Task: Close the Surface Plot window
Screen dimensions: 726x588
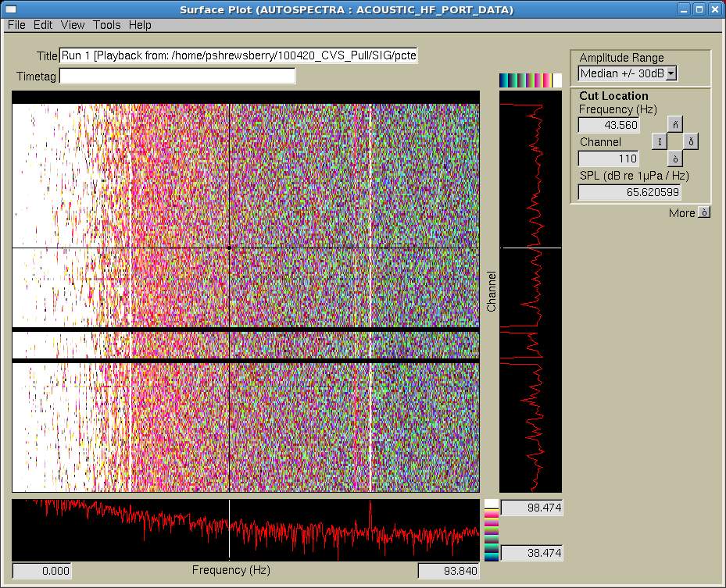Action: 715,9
